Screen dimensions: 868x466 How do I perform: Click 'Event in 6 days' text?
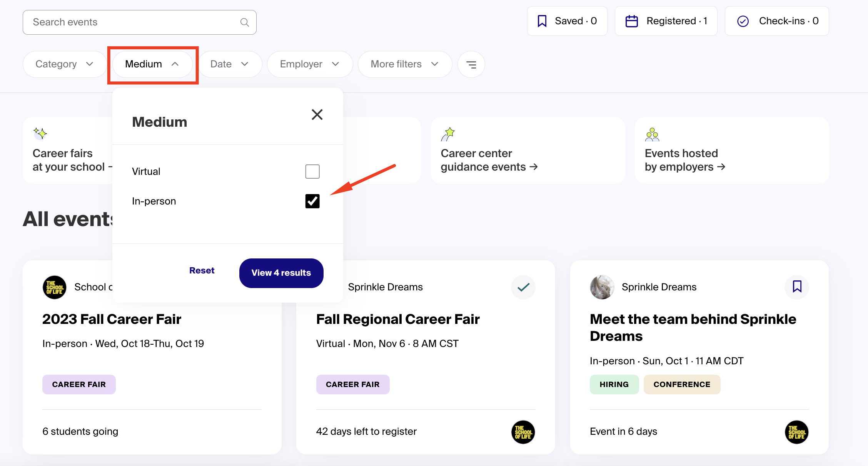pos(623,432)
